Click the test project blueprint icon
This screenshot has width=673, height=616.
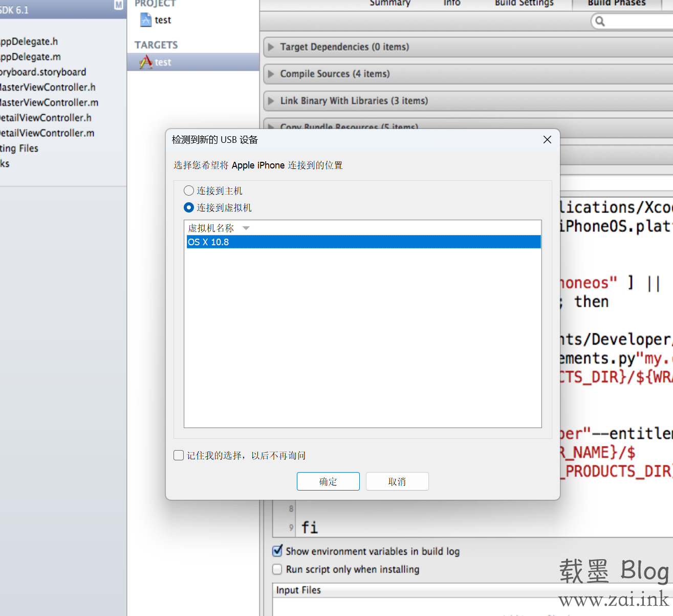click(x=146, y=20)
